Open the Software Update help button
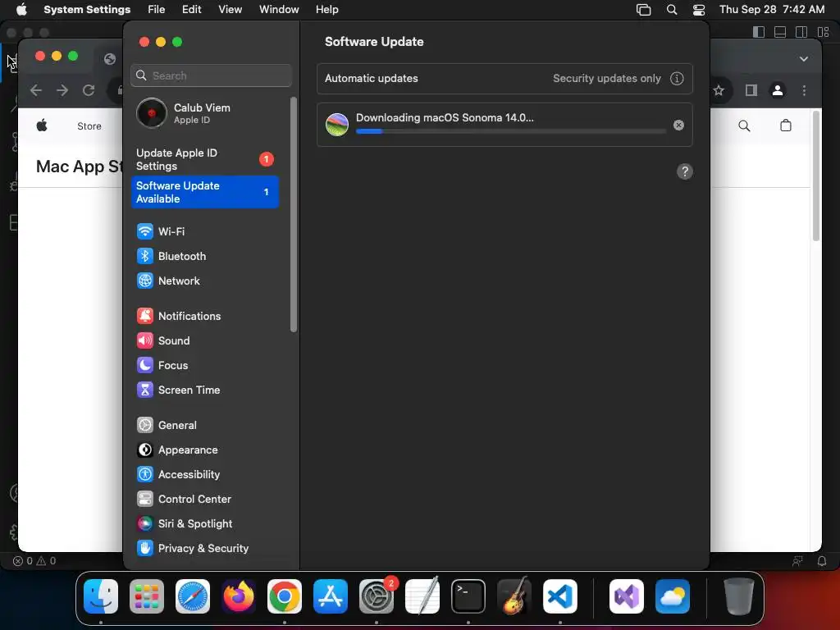 (685, 171)
